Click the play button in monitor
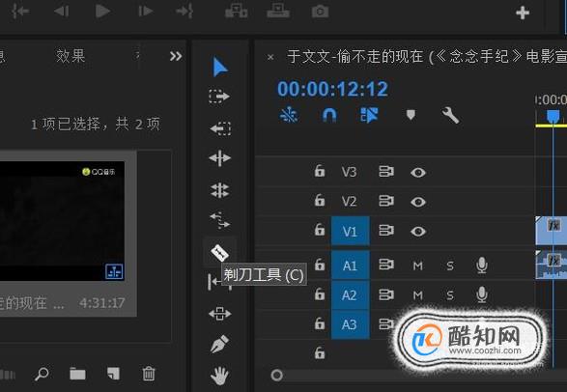 (x=102, y=12)
